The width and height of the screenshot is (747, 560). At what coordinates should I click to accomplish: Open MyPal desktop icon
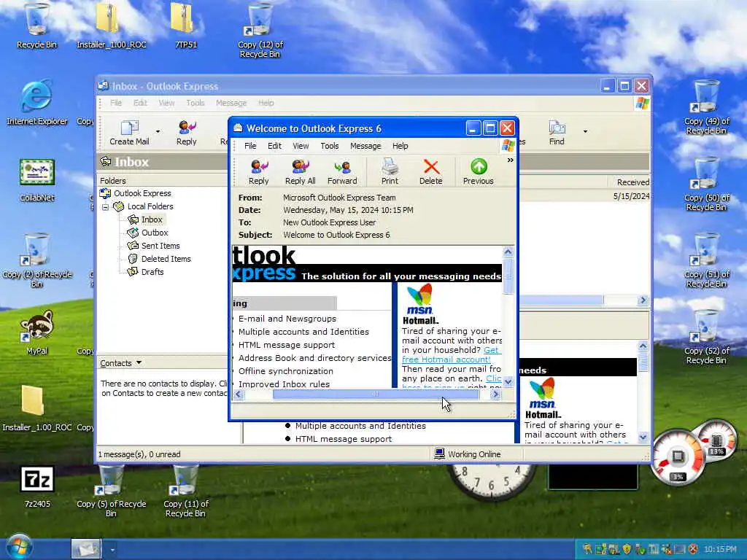click(x=37, y=332)
